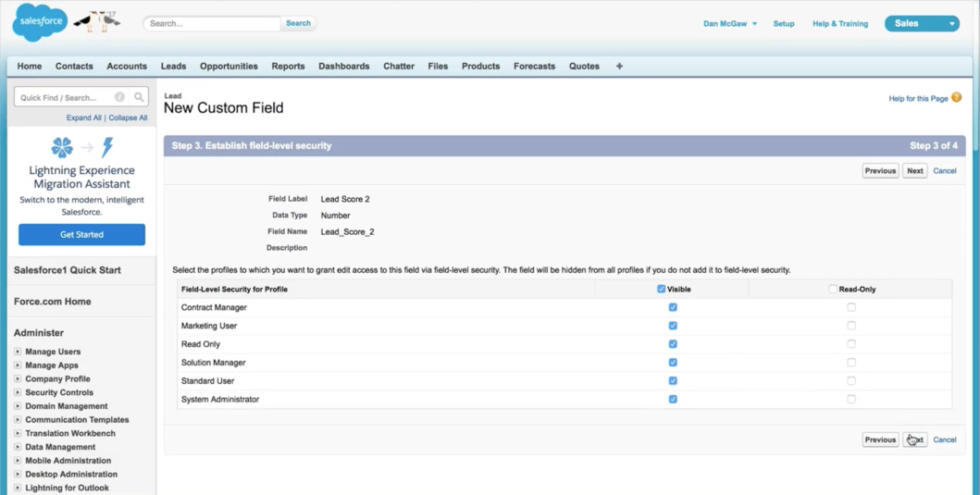Expand the Manage Users tree node

pyautogui.click(x=18, y=352)
